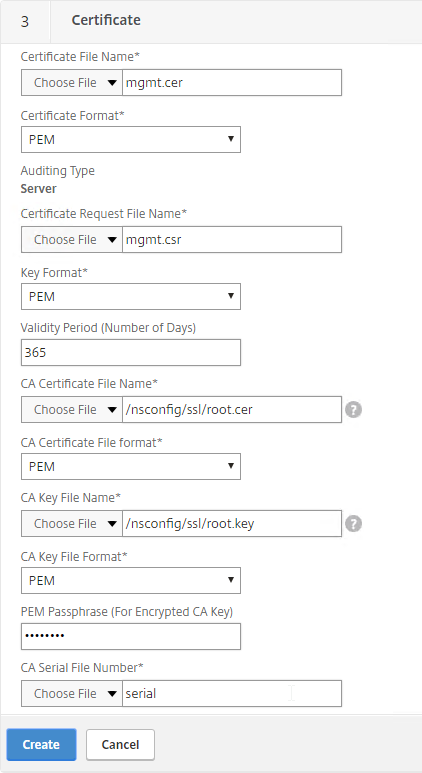
Task: Expand the Certificate Format dropdown
Action: click(131, 140)
